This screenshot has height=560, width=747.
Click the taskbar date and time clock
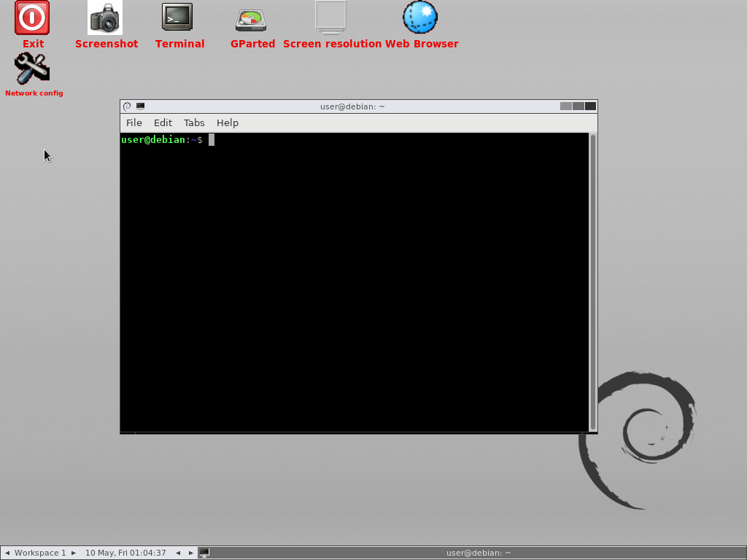tap(125, 553)
